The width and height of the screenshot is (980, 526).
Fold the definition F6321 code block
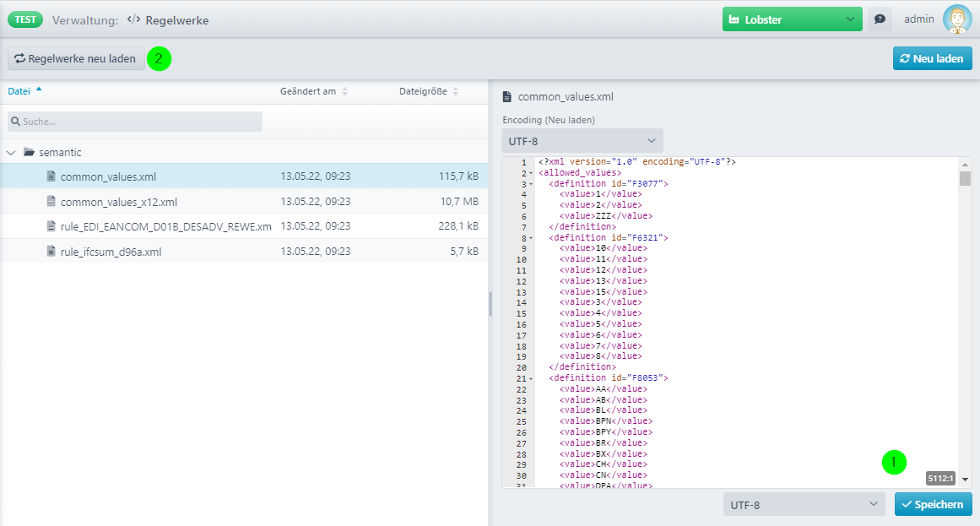click(531, 238)
